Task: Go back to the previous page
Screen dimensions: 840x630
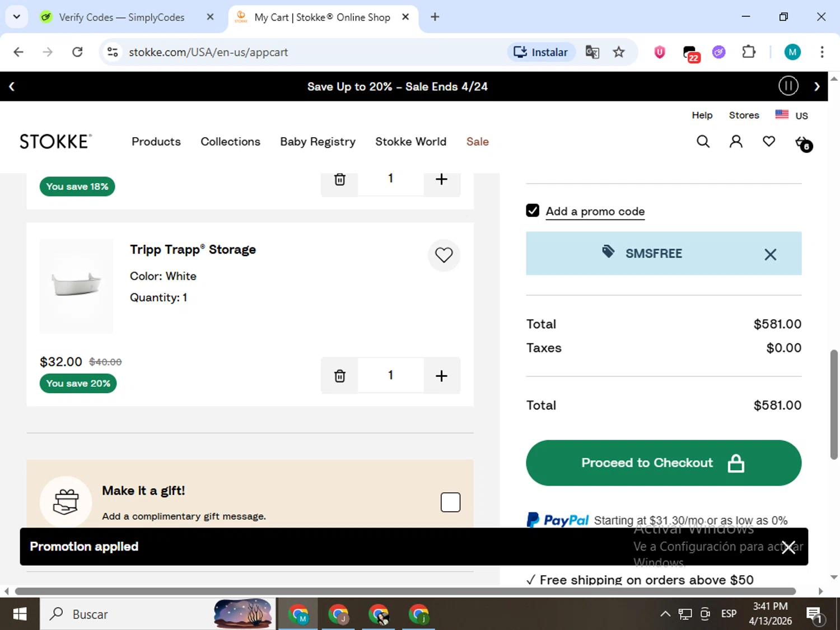Action: point(18,52)
